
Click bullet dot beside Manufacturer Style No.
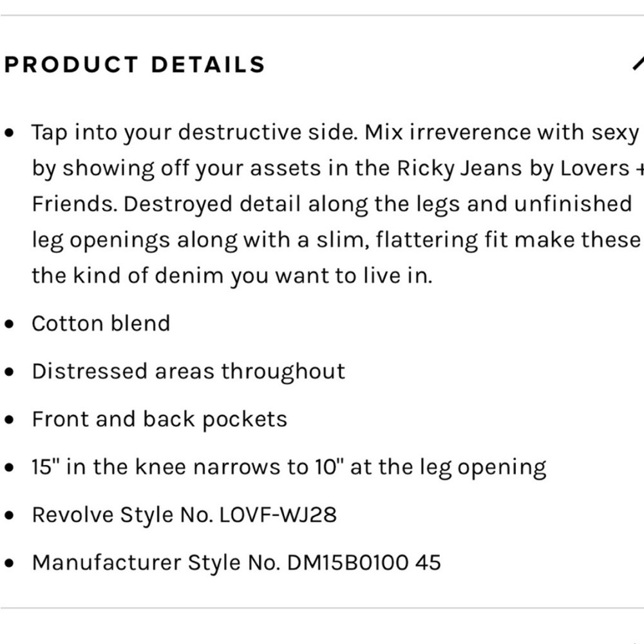point(9,563)
